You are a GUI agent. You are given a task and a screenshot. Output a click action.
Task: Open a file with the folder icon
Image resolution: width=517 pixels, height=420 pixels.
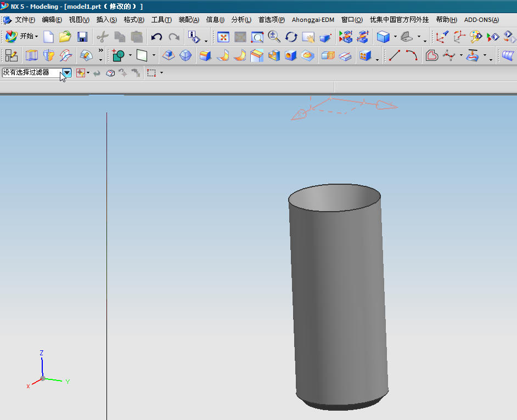point(65,37)
